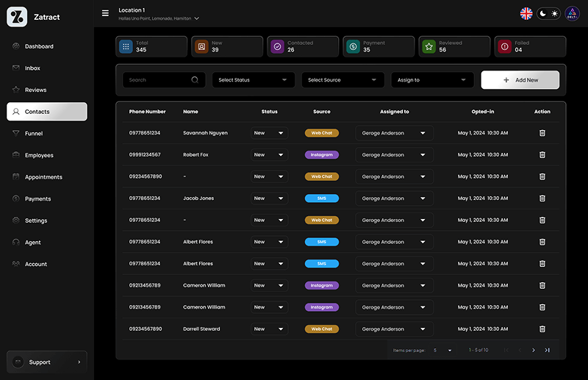Click the next page arrow
Viewport: 588px width, 380px height.
[x=534, y=350]
